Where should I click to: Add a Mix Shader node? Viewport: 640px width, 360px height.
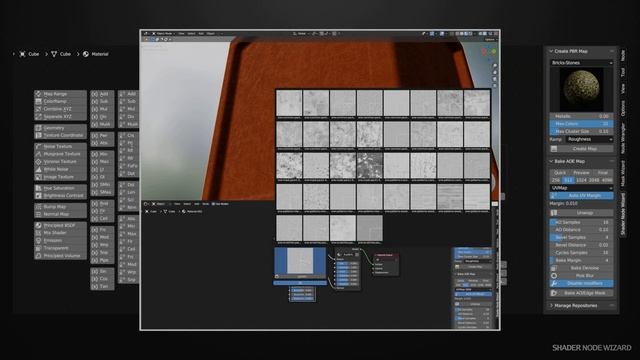60,233
